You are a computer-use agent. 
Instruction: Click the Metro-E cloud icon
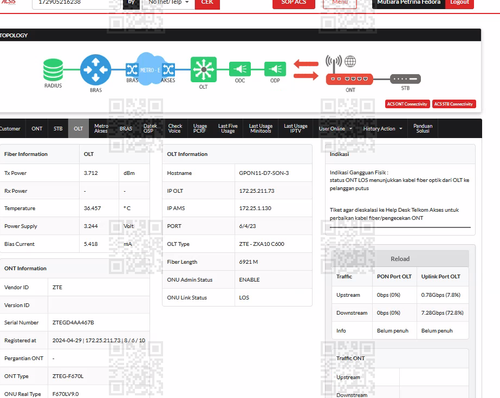pos(150,69)
